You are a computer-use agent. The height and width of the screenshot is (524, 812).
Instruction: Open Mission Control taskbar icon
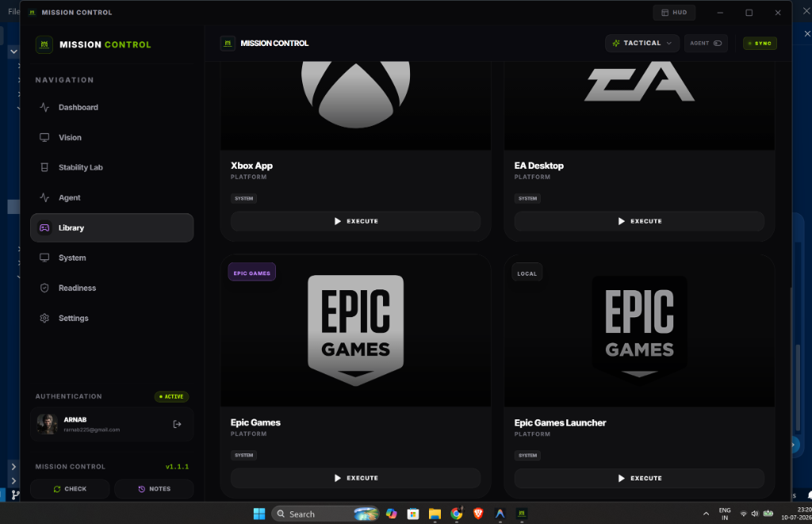(x=522, y=514)
